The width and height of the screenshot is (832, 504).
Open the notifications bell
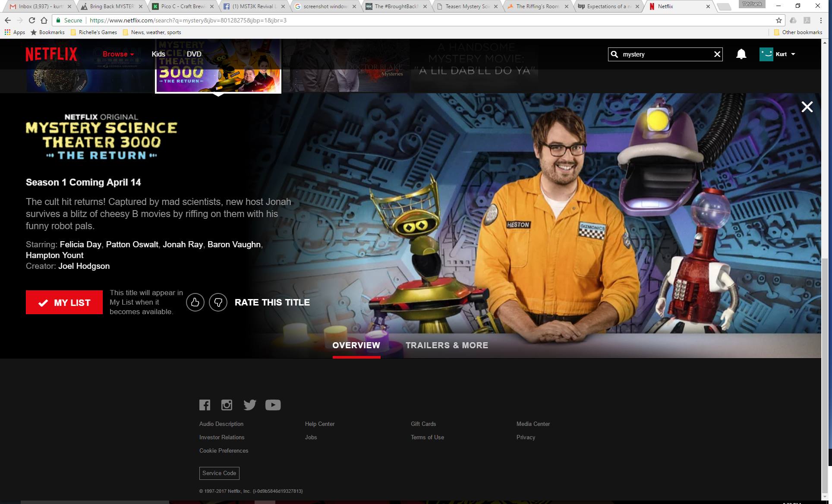[x=741, y=54]
